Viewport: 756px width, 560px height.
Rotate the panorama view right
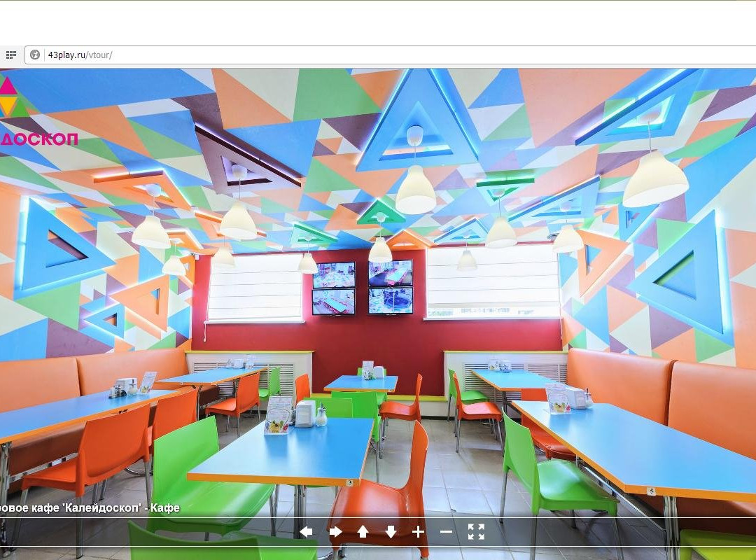335,532
